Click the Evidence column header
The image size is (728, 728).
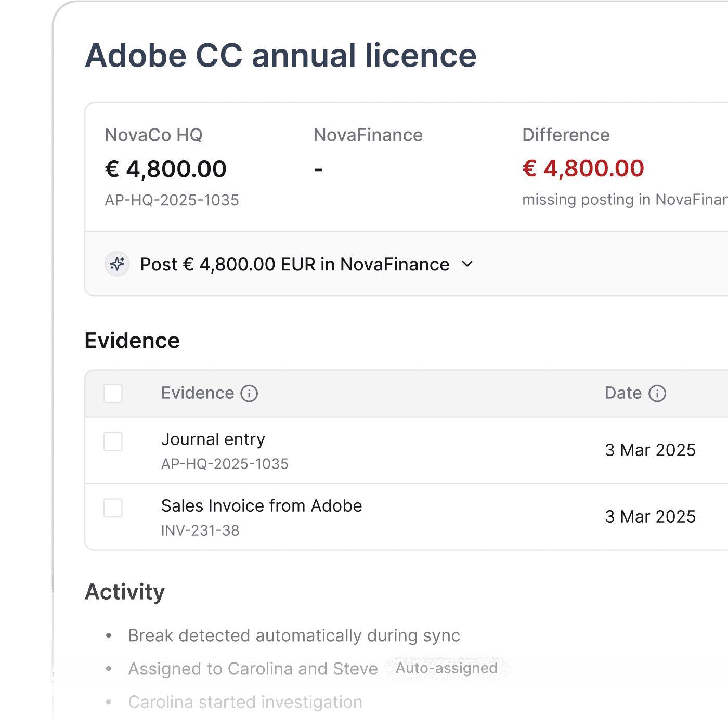tap(198, 393)
